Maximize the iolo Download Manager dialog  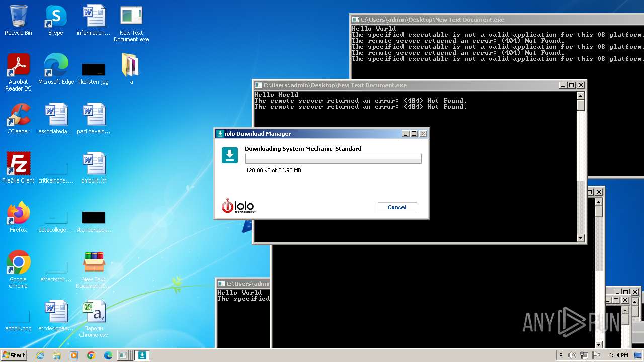(x=414, y=134)
